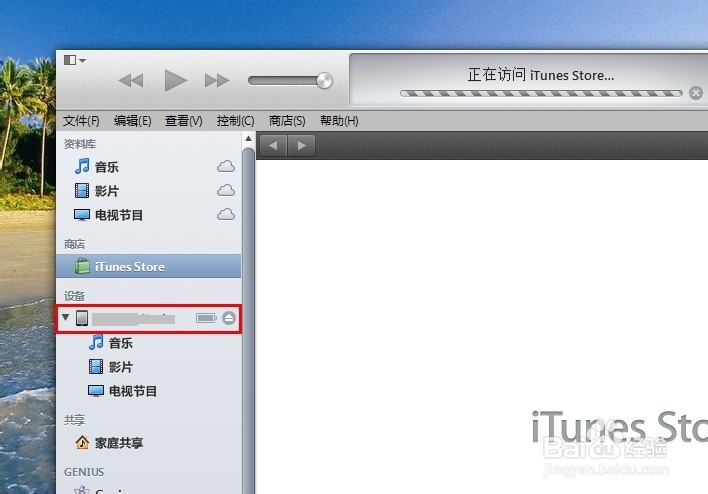Open device 影片 movies item
This screenshot has width=708, height=494.
click(x=149, y=367)
